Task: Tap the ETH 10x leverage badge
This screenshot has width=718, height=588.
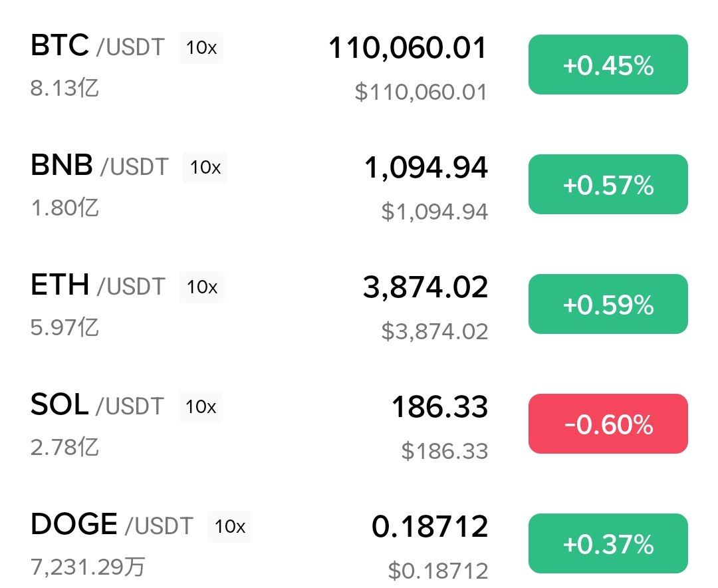Action: click(201, 287)
